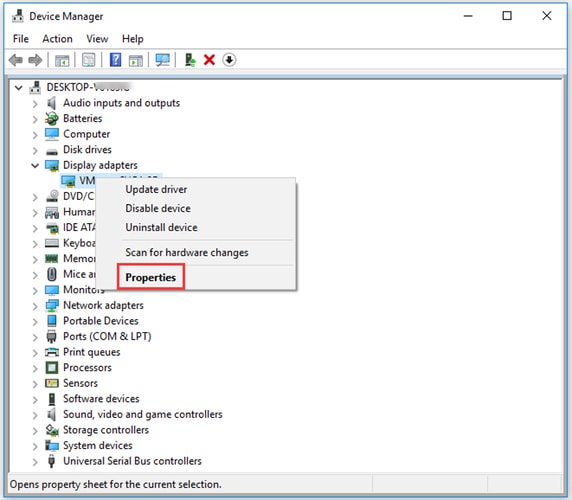Expand the Batteries chevron
This screenshot has height=500, width=572.
pos(35,119)
